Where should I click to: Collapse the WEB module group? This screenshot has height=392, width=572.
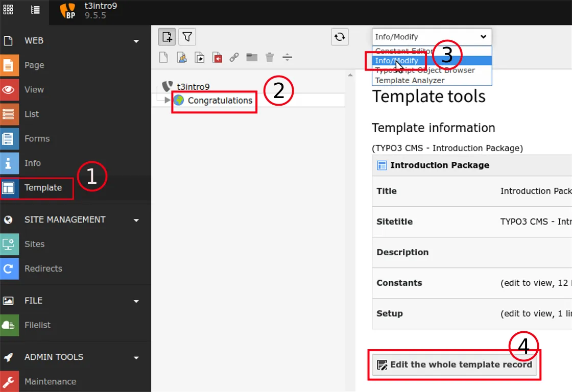136,41
